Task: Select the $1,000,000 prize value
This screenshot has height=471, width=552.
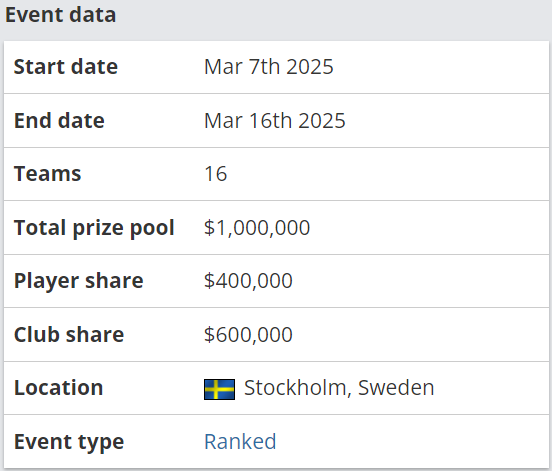Action: click(257, 227)
